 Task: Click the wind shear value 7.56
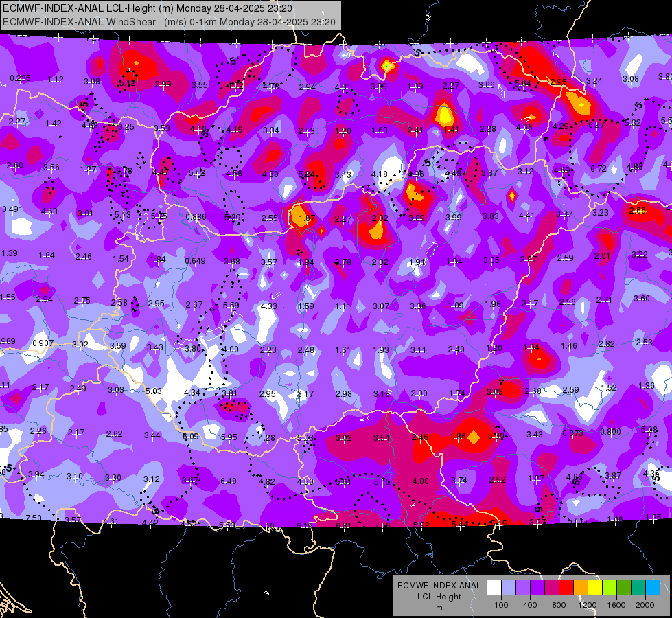382,525
